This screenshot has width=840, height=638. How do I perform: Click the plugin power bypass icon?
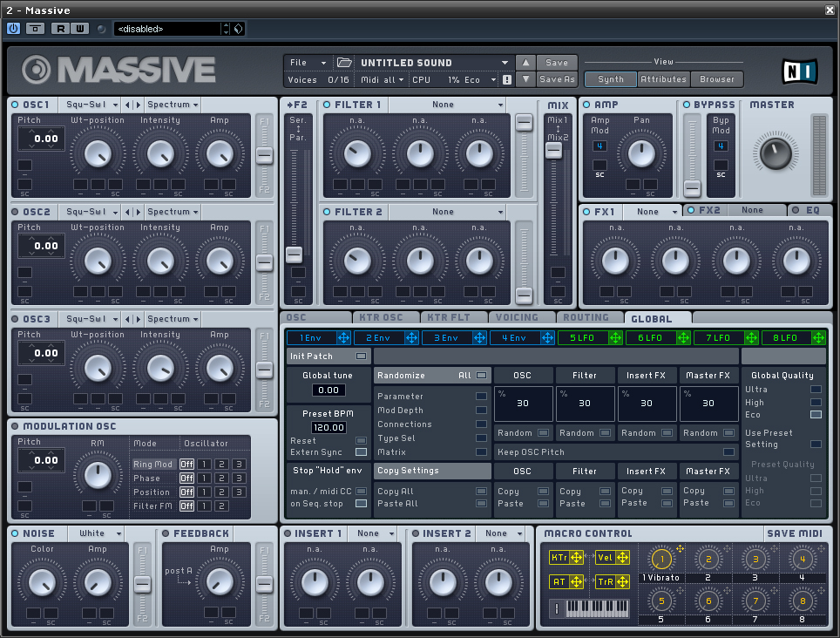tap(13, 29)
